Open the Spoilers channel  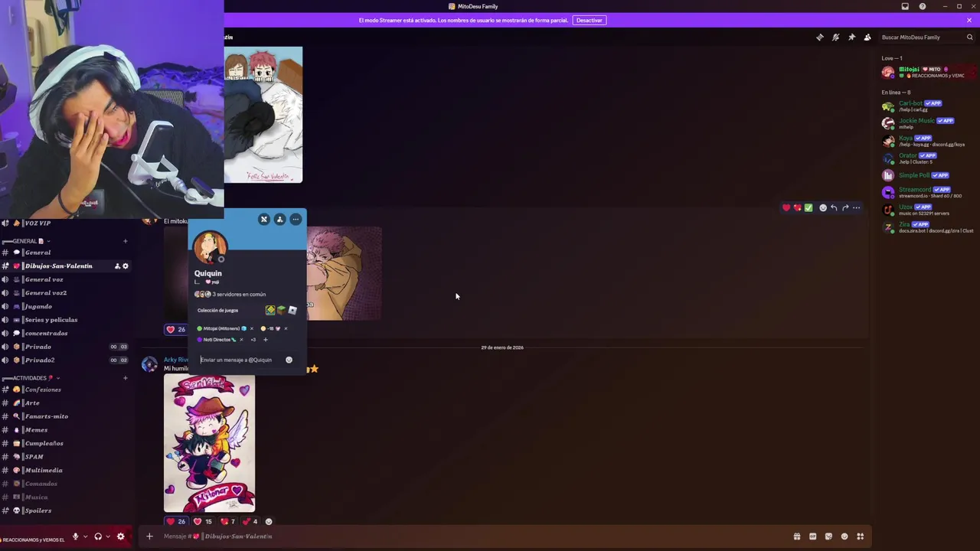pos(65,510)
